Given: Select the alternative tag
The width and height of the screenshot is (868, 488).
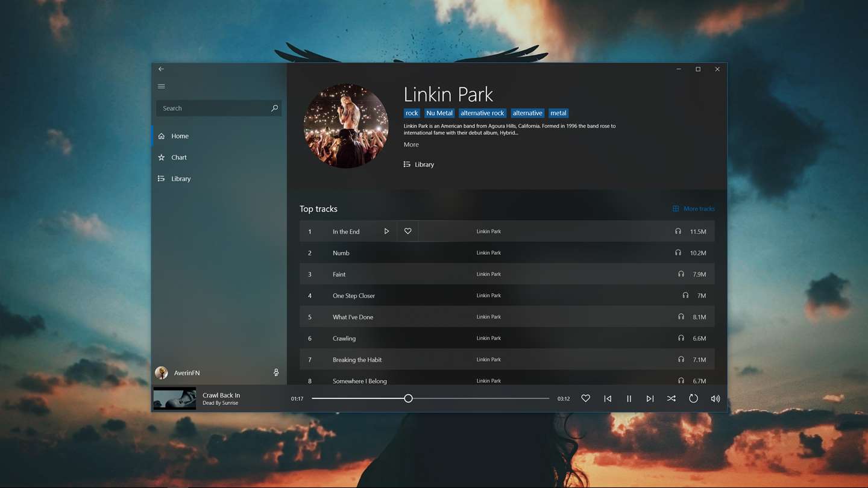Looking at the screenshot, I should 527,113.
